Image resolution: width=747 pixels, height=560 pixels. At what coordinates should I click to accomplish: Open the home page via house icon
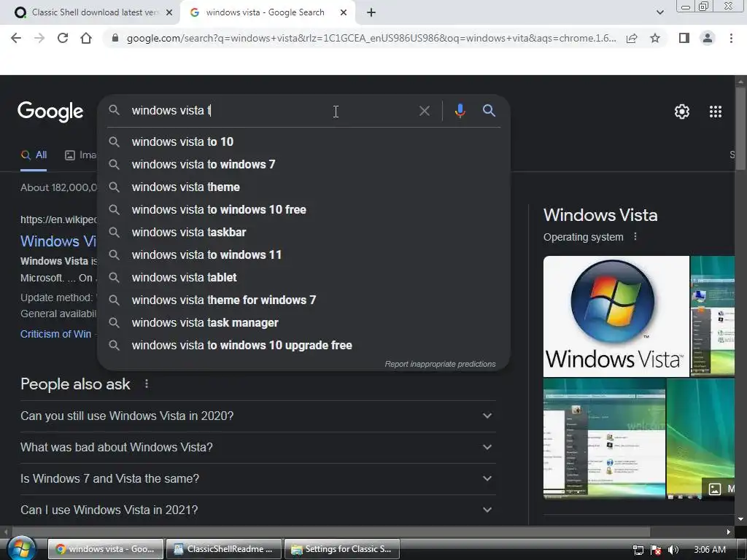coord(86,38)
